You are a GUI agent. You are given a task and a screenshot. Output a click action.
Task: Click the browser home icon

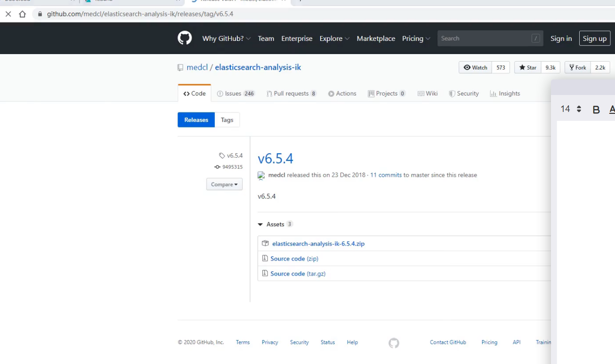22,14
